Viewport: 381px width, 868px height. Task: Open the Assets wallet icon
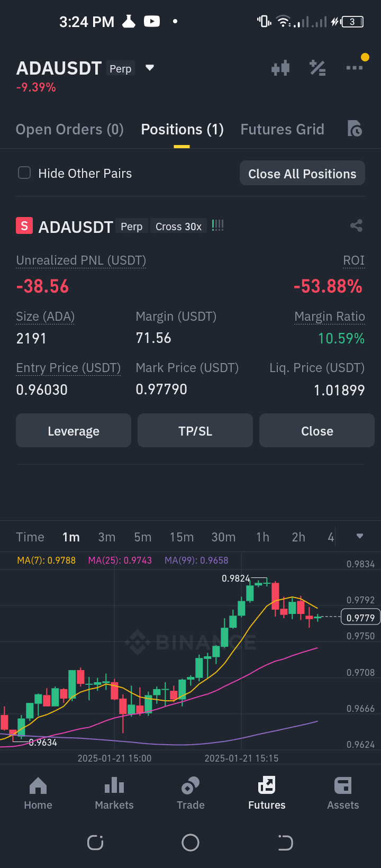pos(343,785)
